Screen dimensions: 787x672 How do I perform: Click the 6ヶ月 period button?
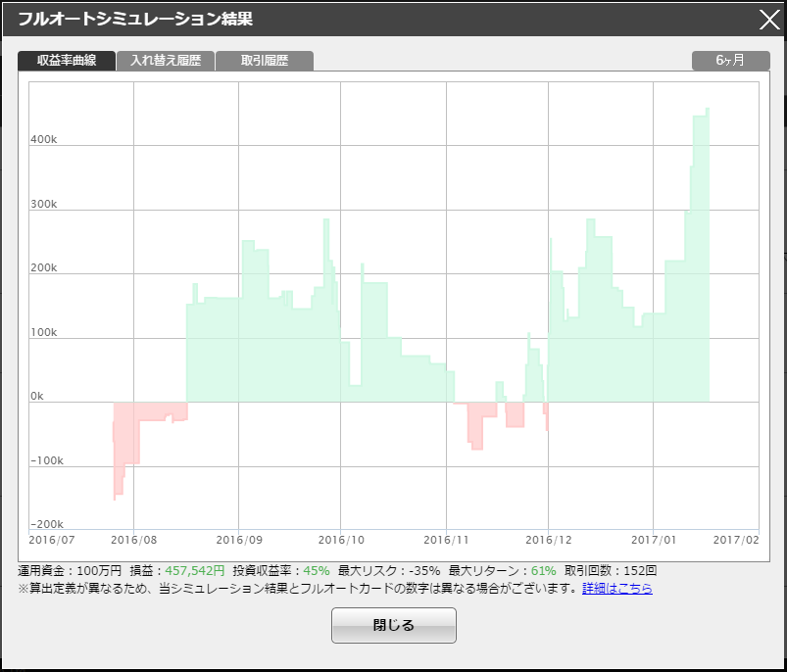point(730,61)
